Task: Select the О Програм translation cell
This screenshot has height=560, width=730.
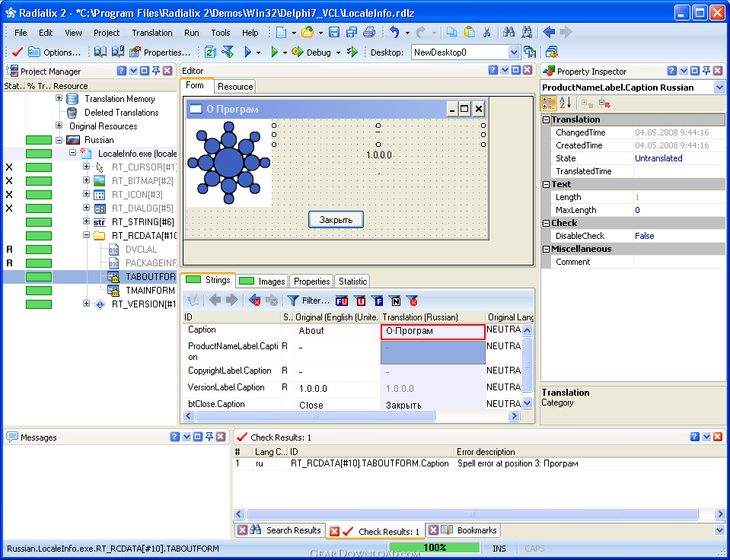Action: tap(432, 332)
